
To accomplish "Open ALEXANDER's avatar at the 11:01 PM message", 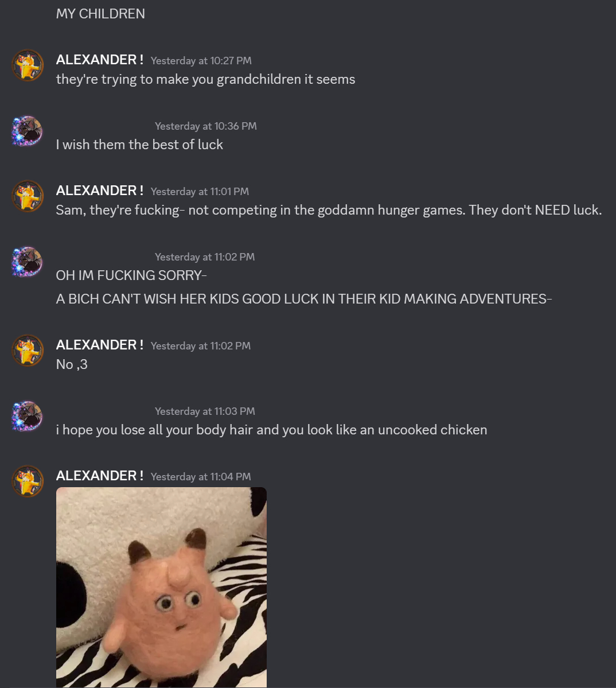I will click(x=27, y=196).
